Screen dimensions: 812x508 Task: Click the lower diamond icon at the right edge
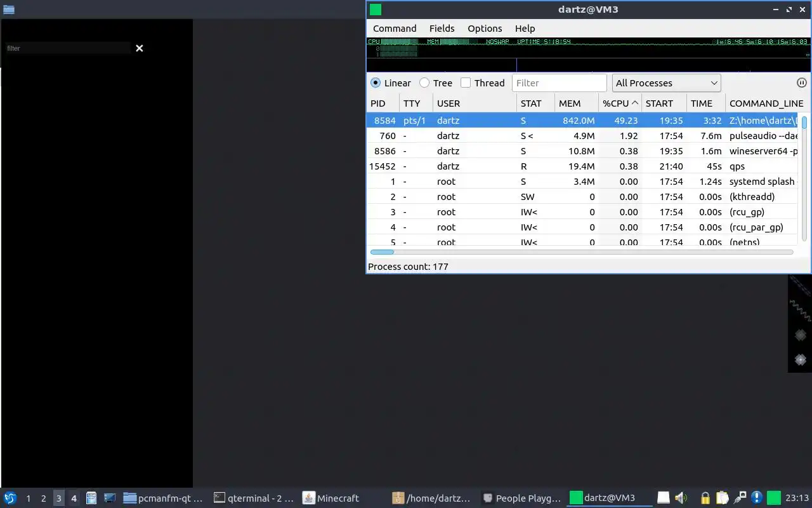(x=801, y=359)
